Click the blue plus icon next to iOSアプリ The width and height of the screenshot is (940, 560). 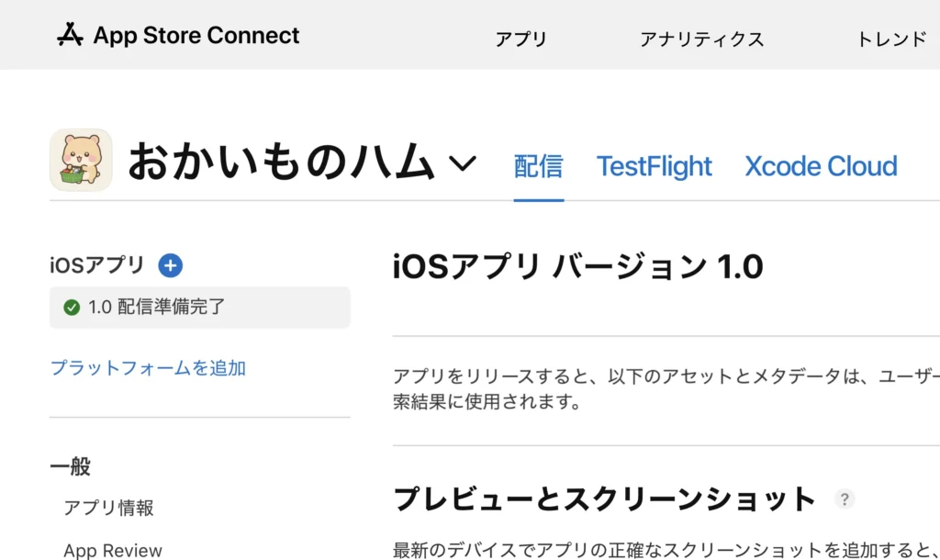[x=170, y=264]
